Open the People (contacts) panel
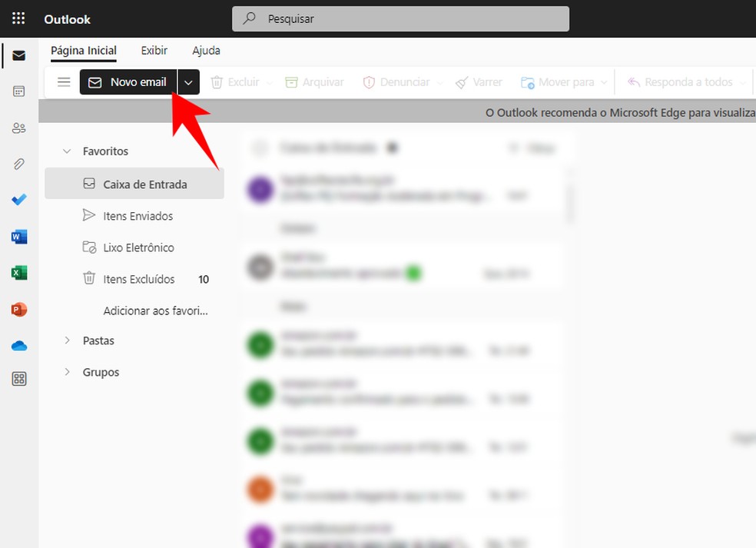This screenshot has height=548, width=756. click(x=19, y=128)
